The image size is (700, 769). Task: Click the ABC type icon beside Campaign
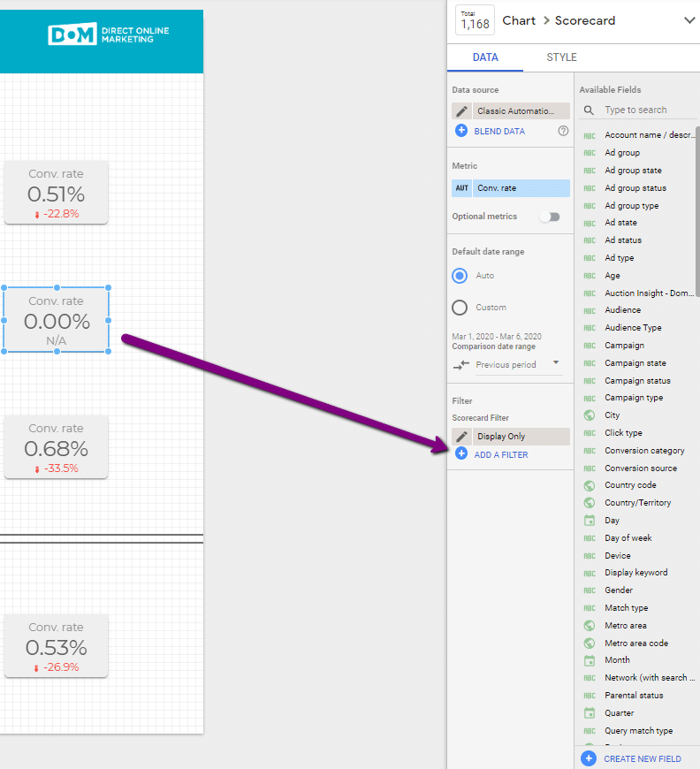[590, 346]
